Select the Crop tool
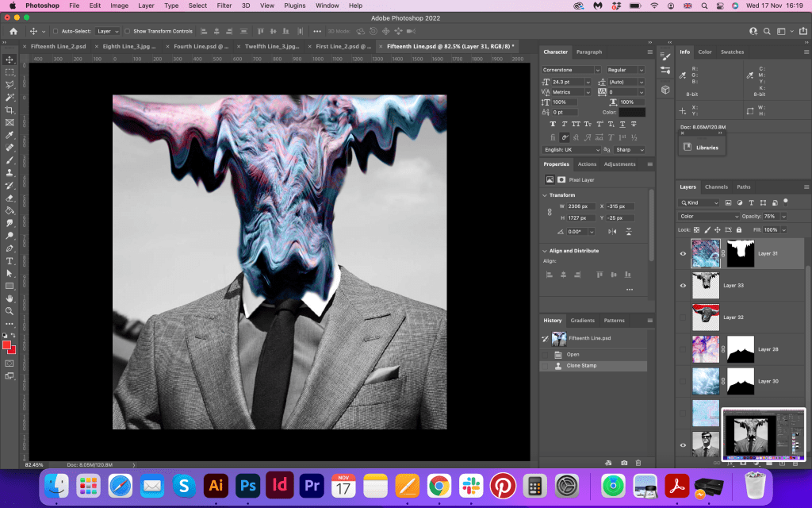The image size is (812, 508). (x=10, y=110)
